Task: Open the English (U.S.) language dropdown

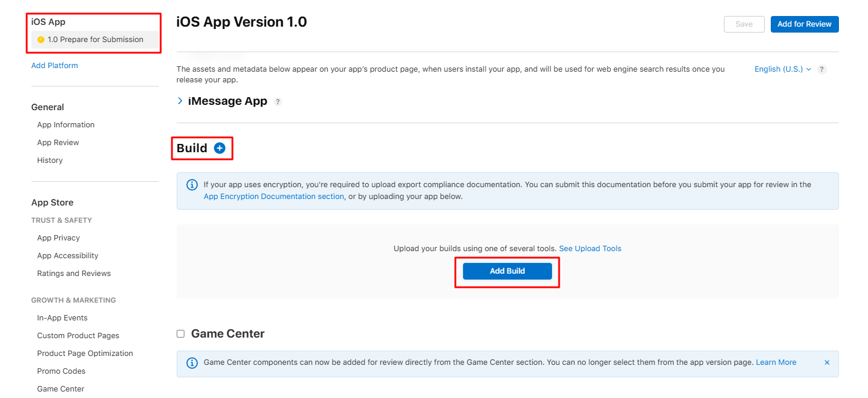Action: 783,69
